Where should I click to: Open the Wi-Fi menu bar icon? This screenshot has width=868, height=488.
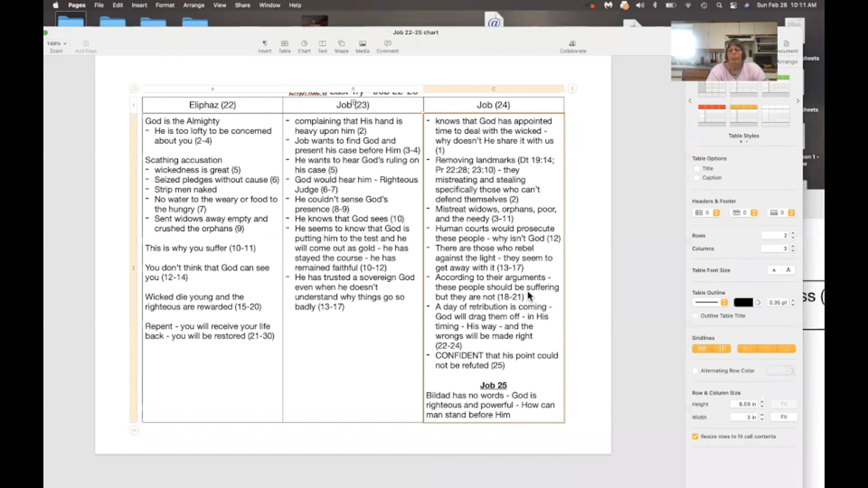click(688, 5)
